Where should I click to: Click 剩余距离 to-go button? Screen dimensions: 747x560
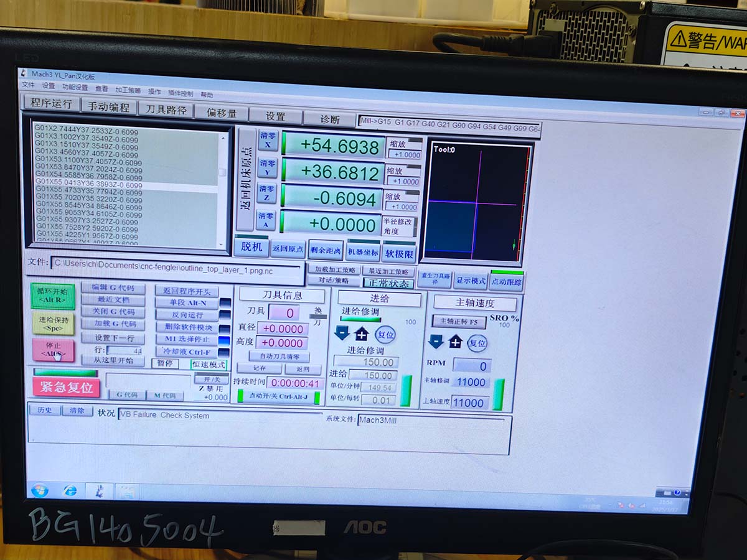(x=326, y=250)
